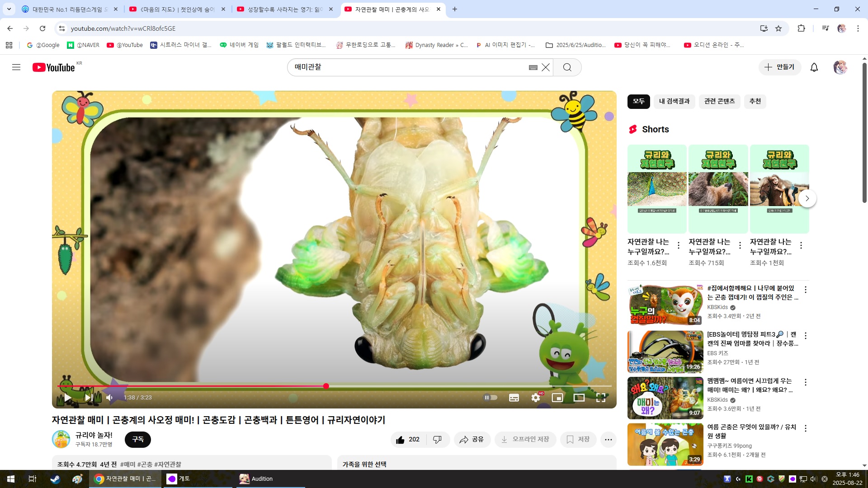Click the search magnifier button
The width and height of the screenshot is (868, 488).
click(567, 67)
